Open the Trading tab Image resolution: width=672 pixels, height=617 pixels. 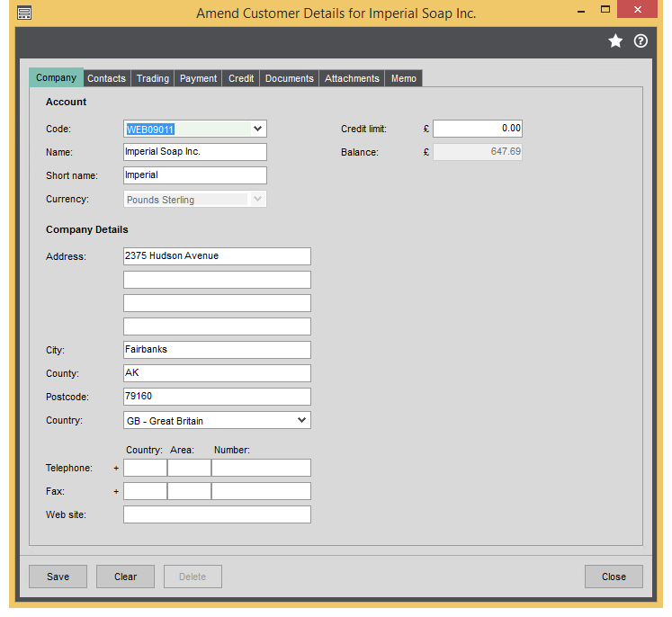click(152, 78)
